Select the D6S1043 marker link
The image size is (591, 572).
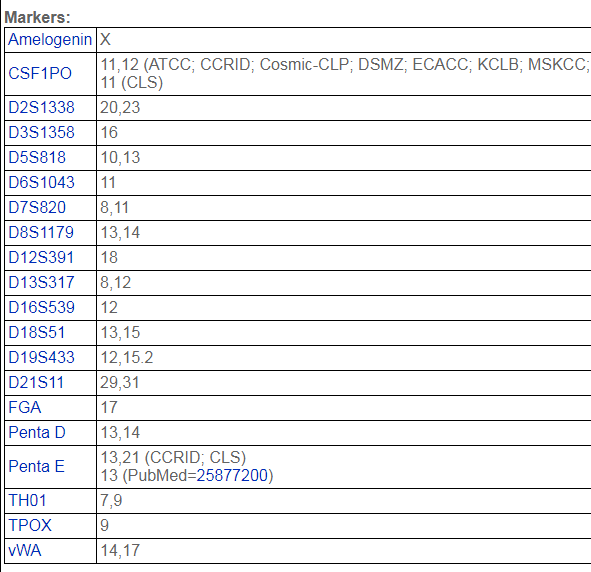click(41, 182)
